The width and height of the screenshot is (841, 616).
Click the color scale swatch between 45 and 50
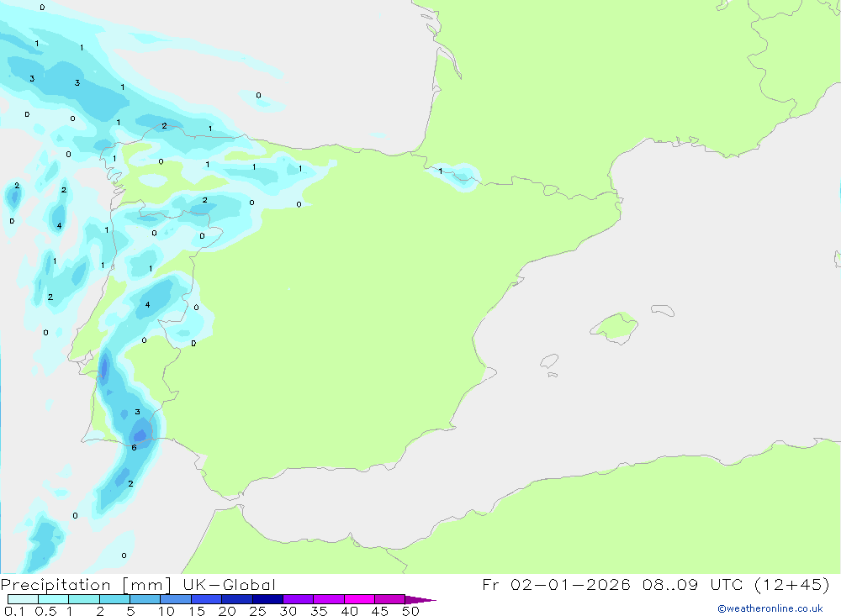(390, 599)
